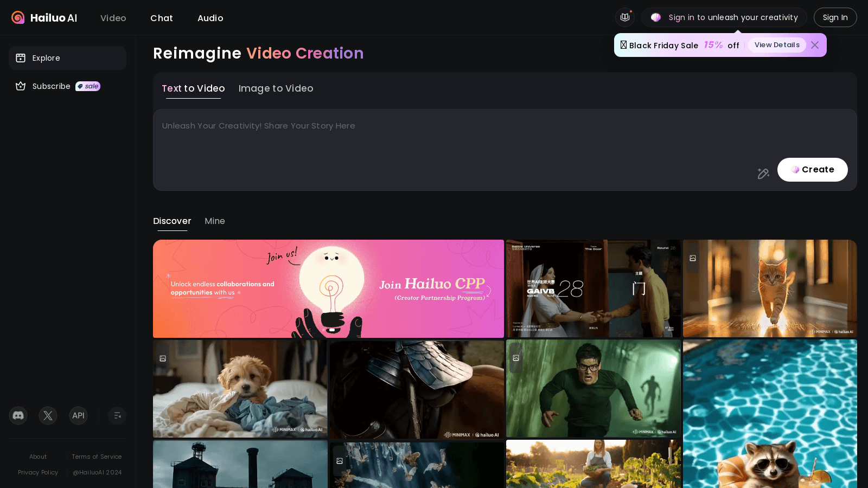Open the GAIVB 28 wedding video thumbnail

point(593,288)
